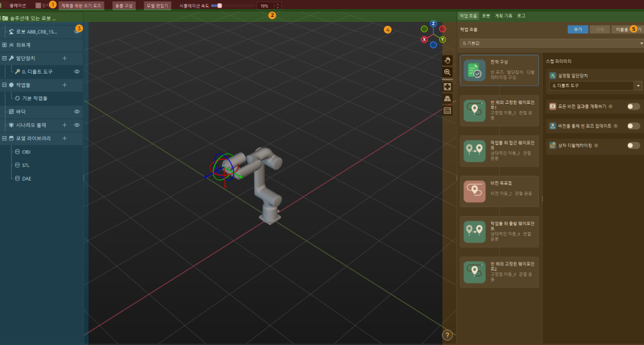Switch to the 로봇 tab
The width and height of the screenshot is (644, 345).
(x=486, y=15)
